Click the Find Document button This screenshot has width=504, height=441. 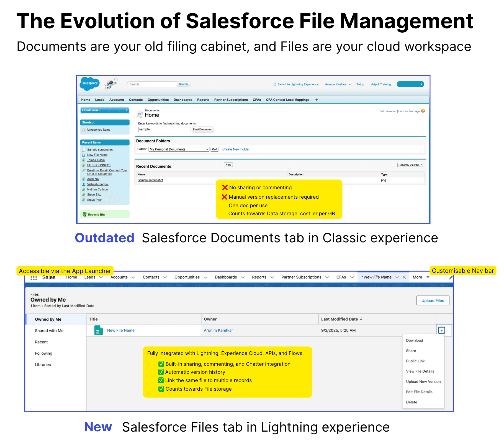(x=203, y=129)
